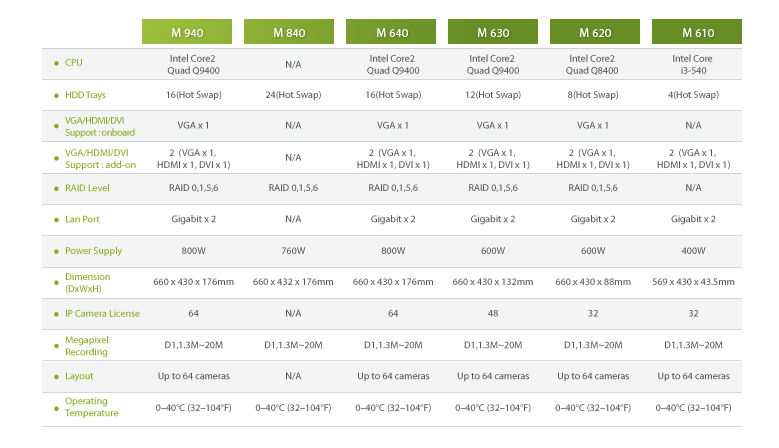This screenshot has width=779, height=448.
Task: Click the M 610 Intel Core i3-540 cell
Action: pyautogui.click(x=692, y=64)
